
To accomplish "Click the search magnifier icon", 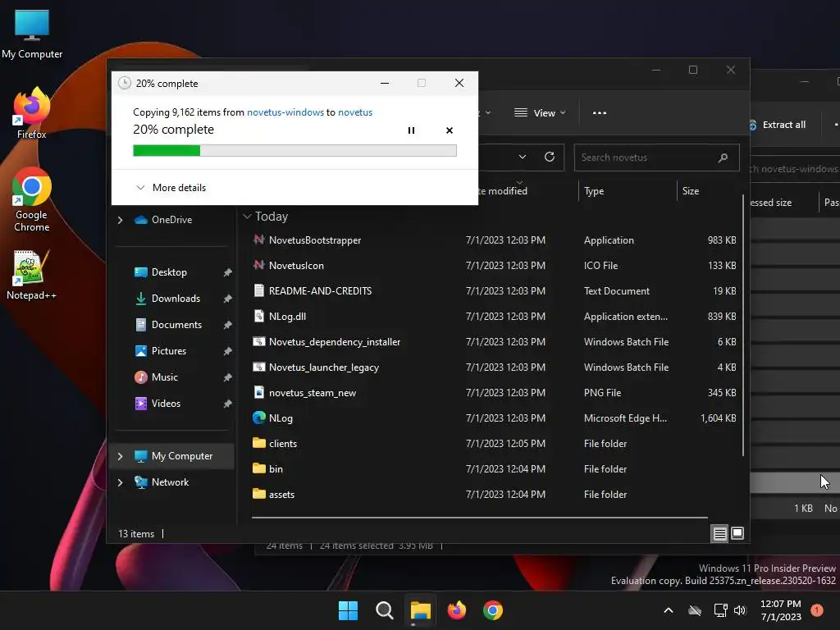I will [723, 157].
